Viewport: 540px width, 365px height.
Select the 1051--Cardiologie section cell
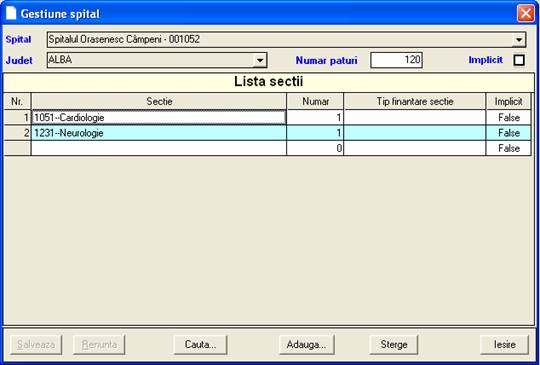pos(159,118)
